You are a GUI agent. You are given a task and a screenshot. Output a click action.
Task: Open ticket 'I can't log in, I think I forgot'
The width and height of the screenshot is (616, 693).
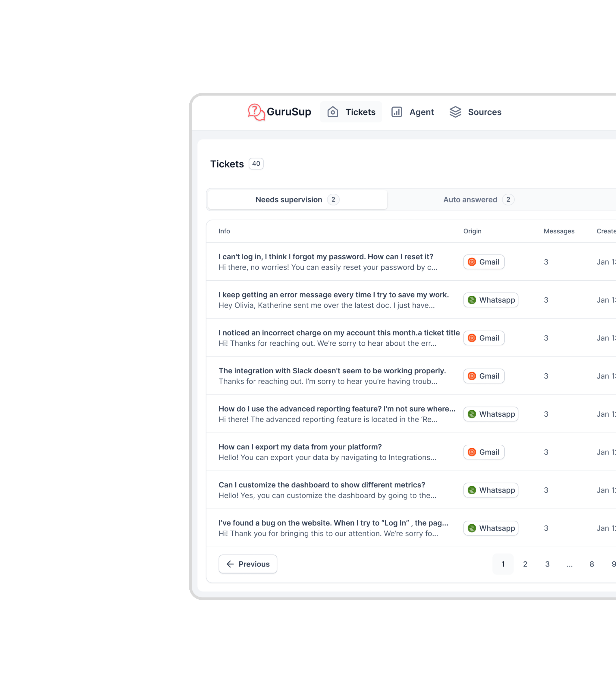pyautogui.click(x=326, y=256)
